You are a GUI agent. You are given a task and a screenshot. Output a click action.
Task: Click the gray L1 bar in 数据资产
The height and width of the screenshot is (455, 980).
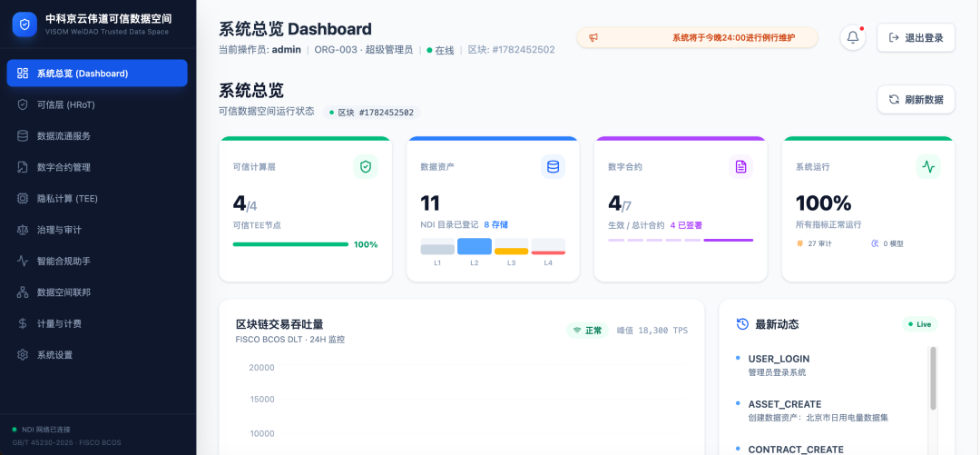pyautogui.click(x=437, y=249)
